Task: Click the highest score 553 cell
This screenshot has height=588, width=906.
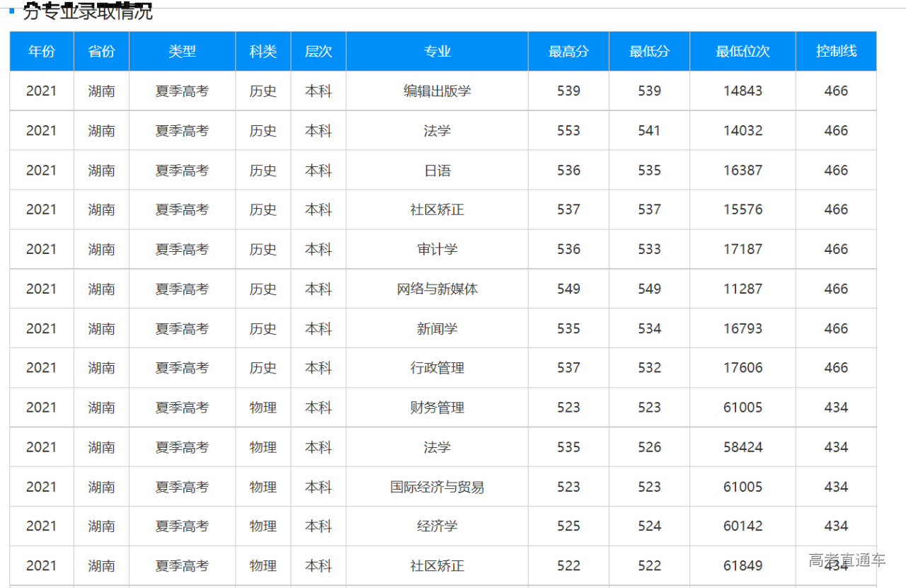Action: pos(568,131)
